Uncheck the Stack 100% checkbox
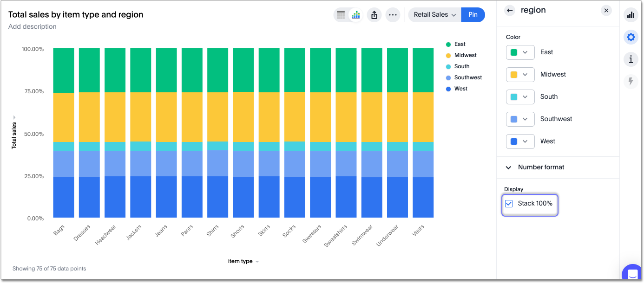Viewport: 644px width, 283px height. click(x=509, y=203)
